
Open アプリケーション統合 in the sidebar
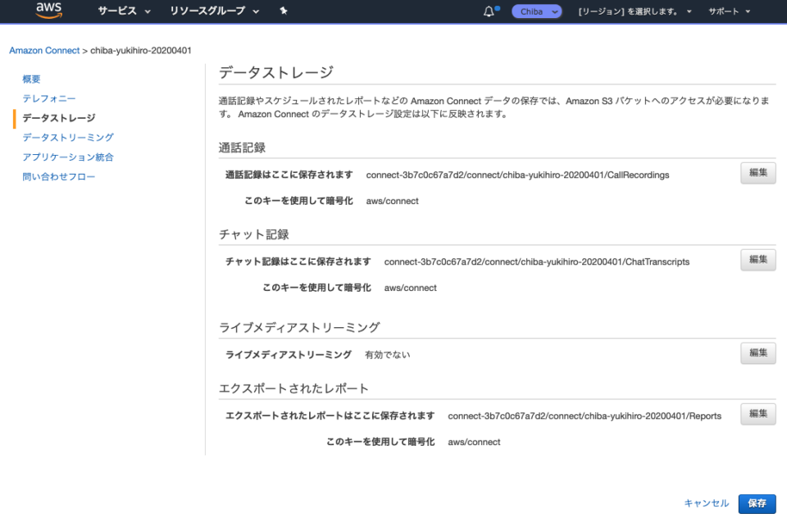coord(68,157)
